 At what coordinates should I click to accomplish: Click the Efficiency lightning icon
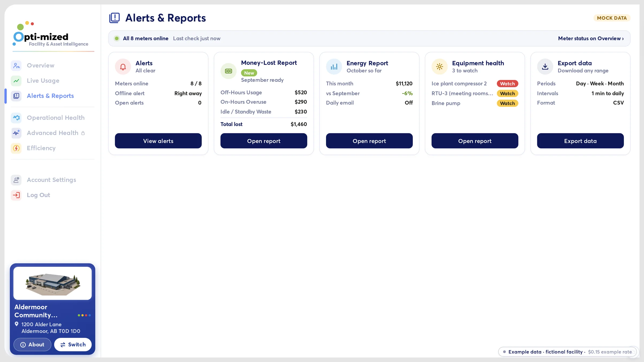pyautogui.click(x=16, y=148)
